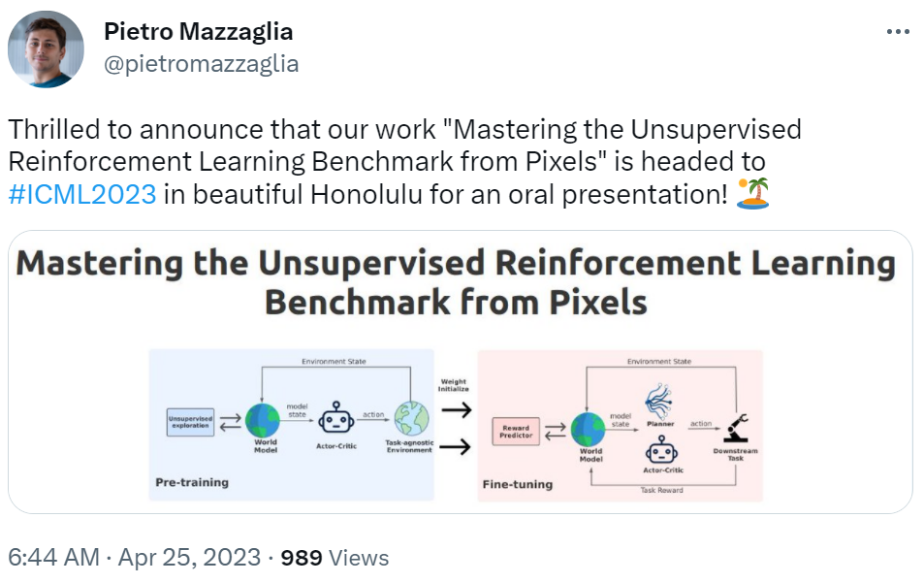
Task: Click the Actor-Critic robot in Pre-training panel
Action: pyautogui.click(x=335, y=421)
